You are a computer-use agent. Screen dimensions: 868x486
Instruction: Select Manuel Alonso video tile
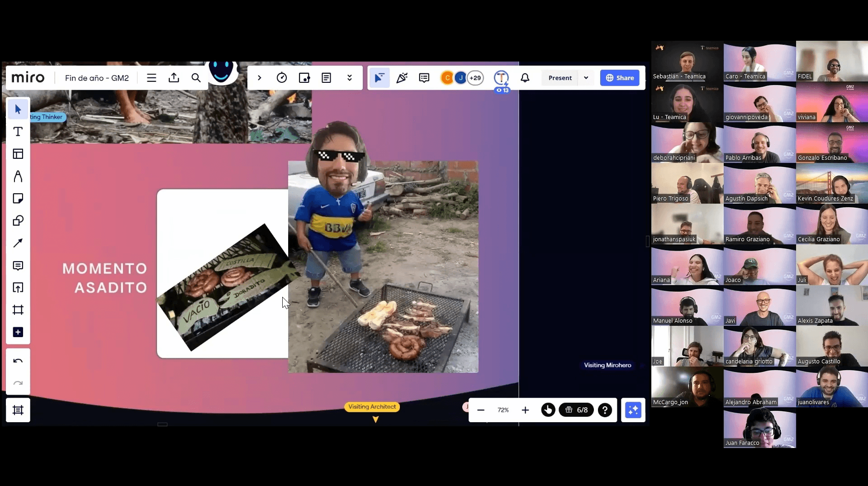click(x=687, y=305)
